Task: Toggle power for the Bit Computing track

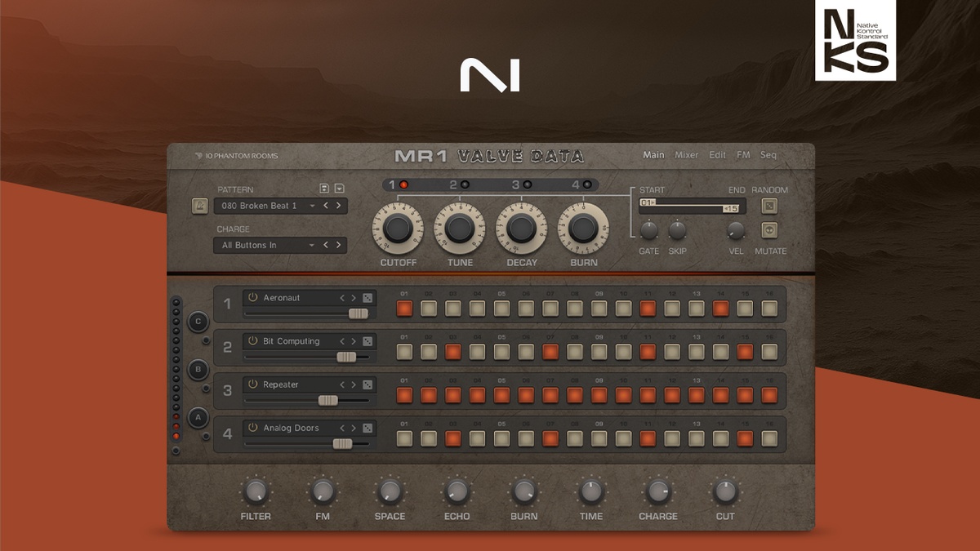Action: tap(253, 341)
